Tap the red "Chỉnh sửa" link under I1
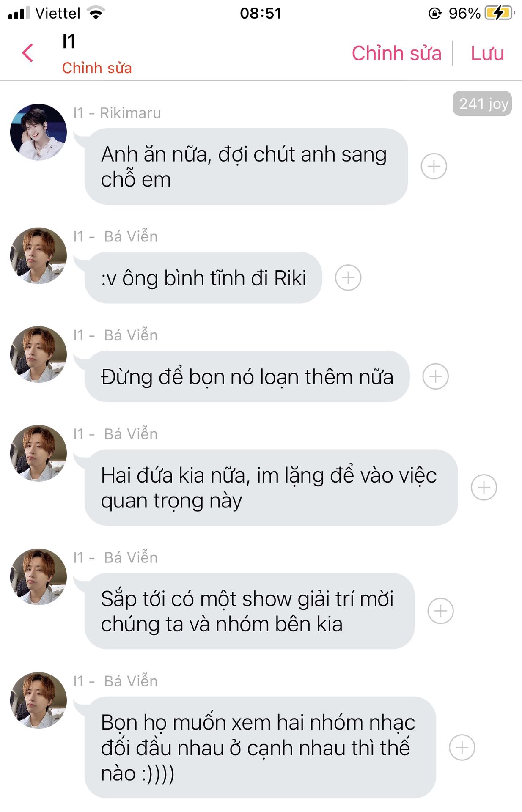 [97, 68]
